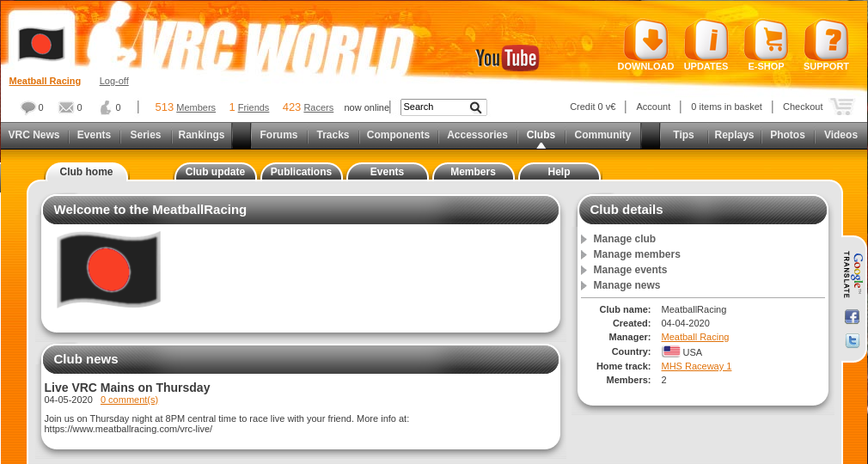Share on Facebook icon

point(852,317)
